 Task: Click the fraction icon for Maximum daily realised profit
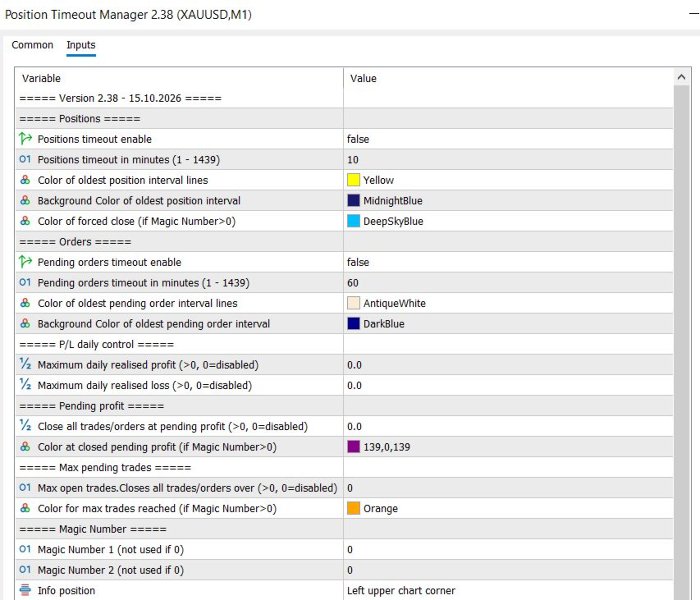coord(25,364)
